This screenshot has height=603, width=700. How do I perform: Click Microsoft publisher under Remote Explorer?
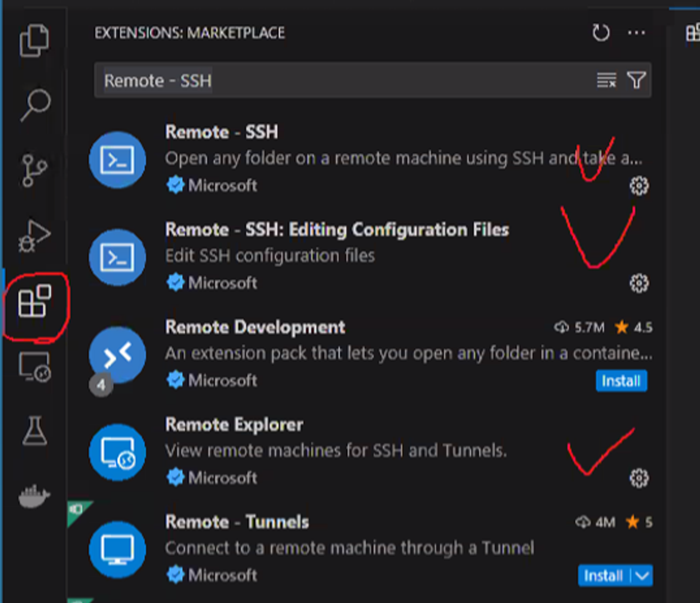(223, 478)
